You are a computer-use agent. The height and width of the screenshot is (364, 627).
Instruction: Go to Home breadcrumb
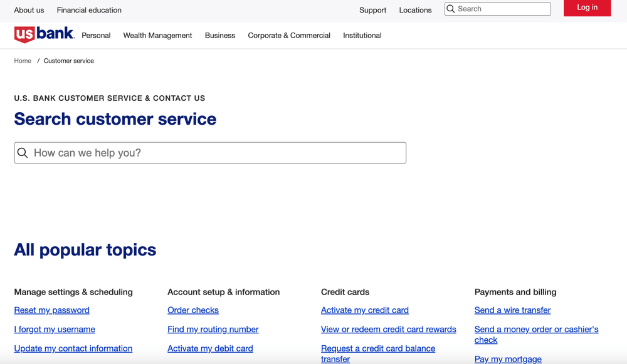[x=23, y=61]
